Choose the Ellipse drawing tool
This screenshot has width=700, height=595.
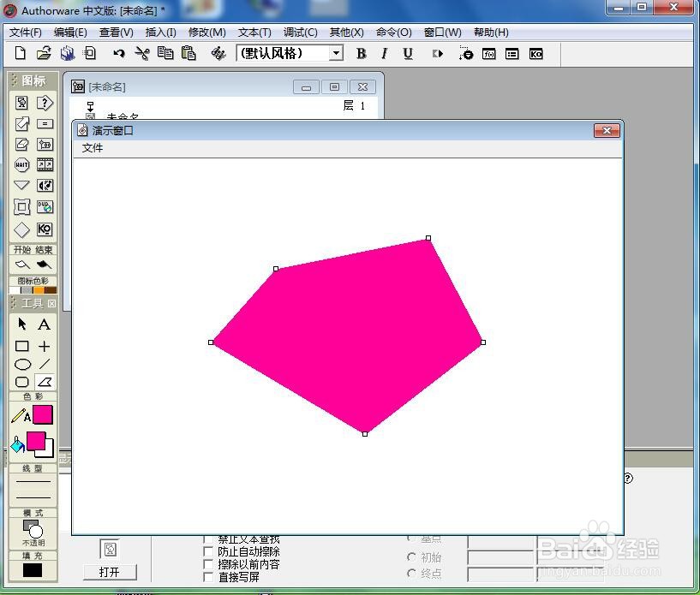coord(22,365)
